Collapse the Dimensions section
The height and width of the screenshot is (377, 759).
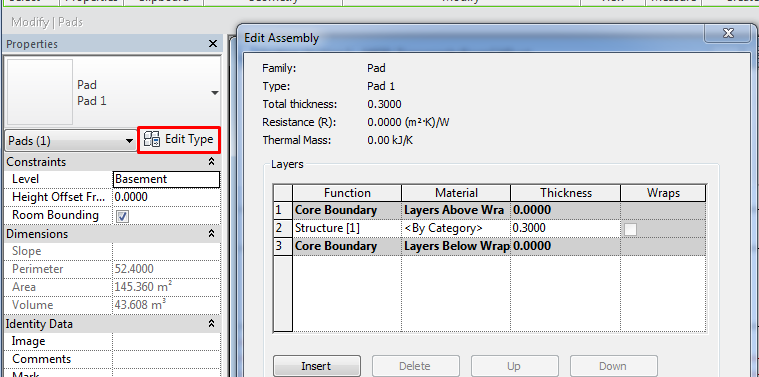coord(211,234)
